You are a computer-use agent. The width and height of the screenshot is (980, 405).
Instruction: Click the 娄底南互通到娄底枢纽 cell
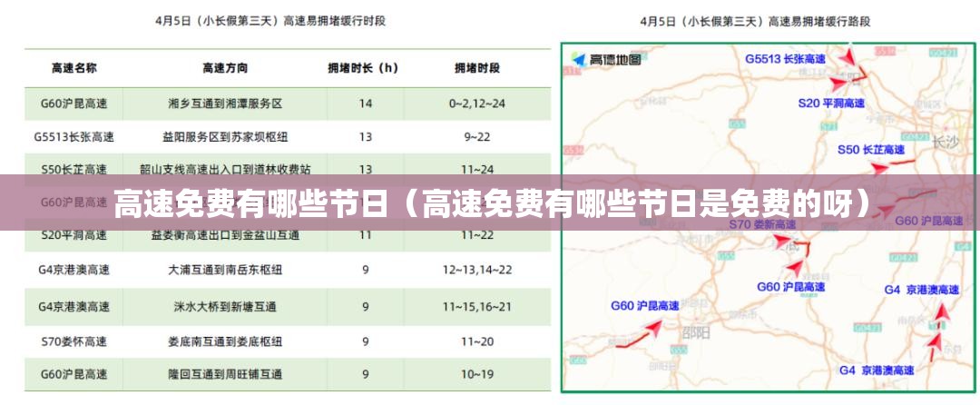pyautogui.click(x=225, y=341)
